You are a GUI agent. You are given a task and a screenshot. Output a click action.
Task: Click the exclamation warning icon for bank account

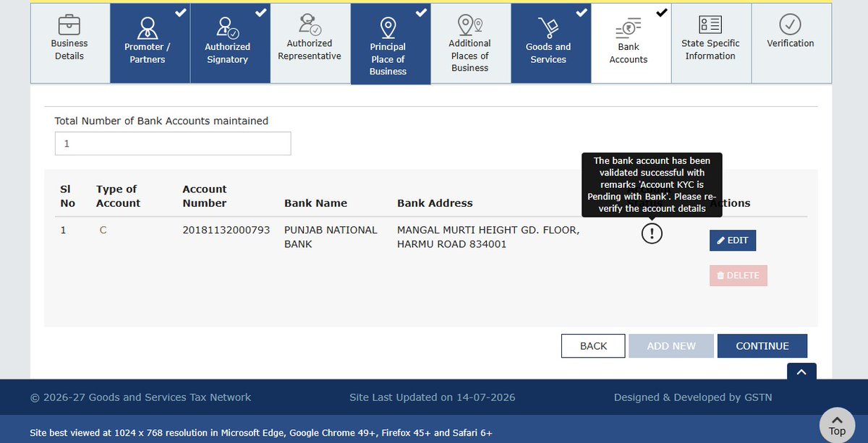pyautogui.click(x=652, y=233)
